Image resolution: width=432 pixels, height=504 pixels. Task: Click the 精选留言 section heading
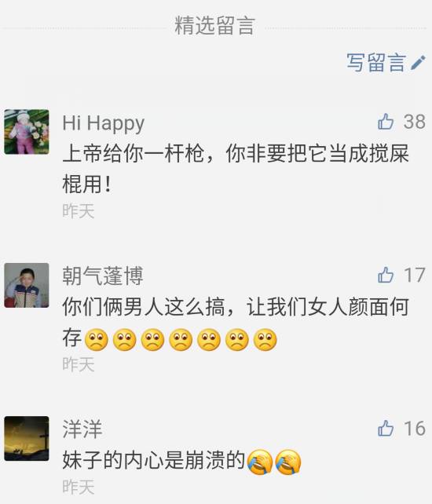point(214,25)
